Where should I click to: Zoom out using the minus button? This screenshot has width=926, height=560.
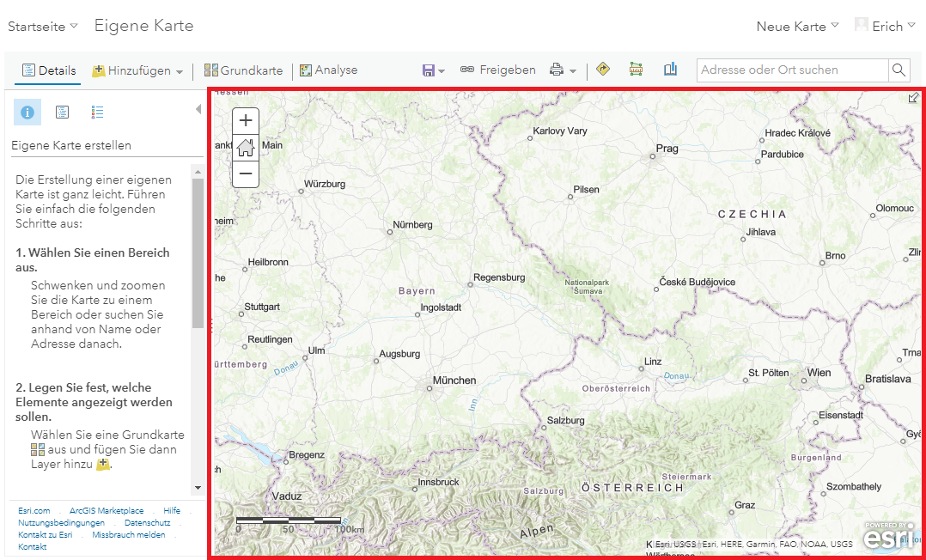point(245,173)
